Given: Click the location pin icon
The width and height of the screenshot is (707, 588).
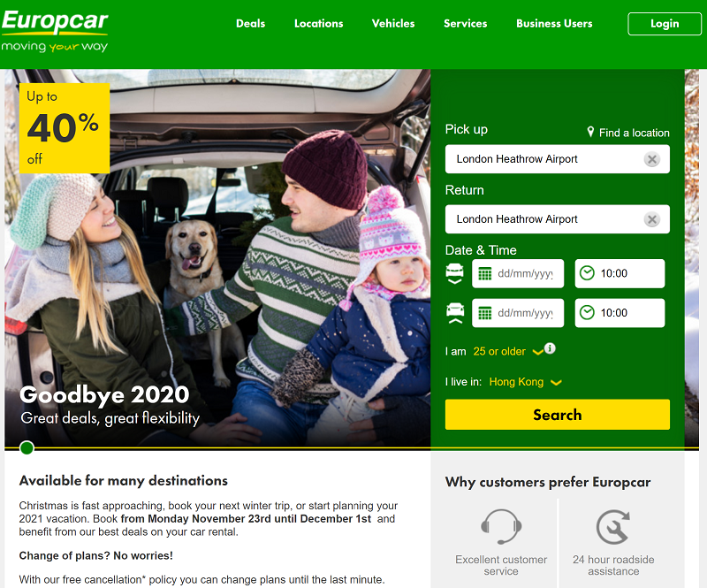Looking at the screenshot, I should coord(590,132).
